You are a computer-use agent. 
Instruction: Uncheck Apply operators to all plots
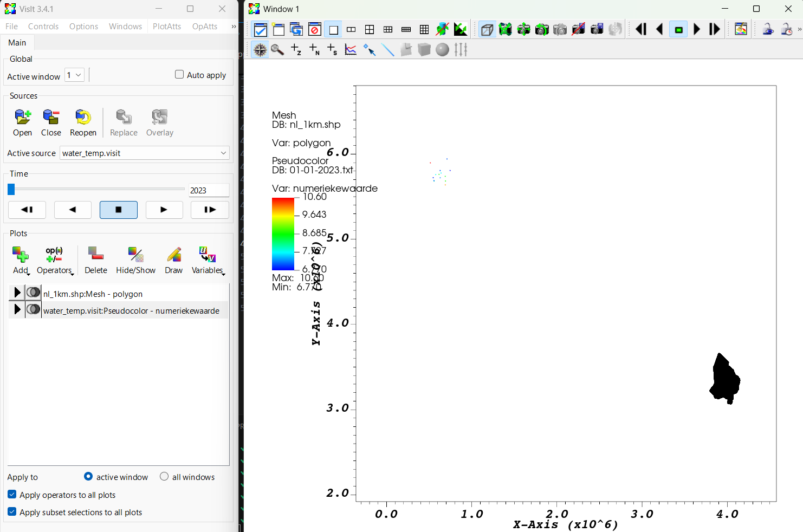12,495
